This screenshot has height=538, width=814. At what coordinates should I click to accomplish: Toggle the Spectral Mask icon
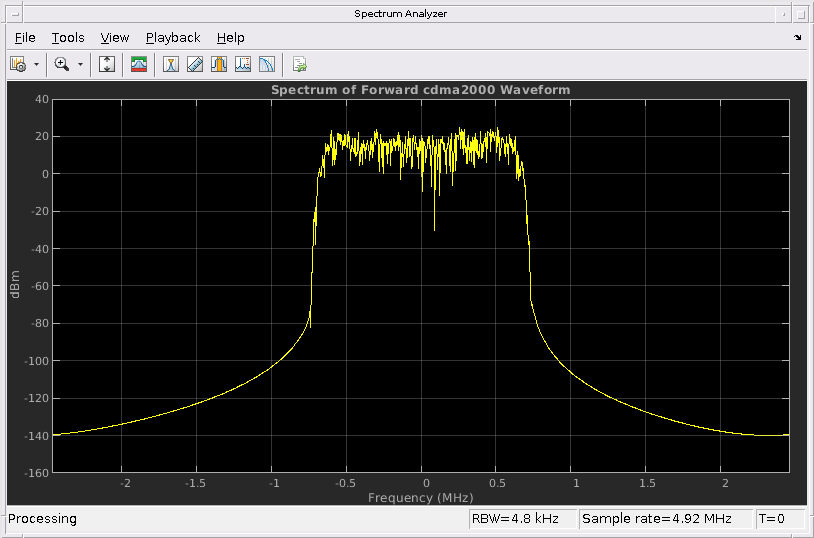tap(139, 64)
